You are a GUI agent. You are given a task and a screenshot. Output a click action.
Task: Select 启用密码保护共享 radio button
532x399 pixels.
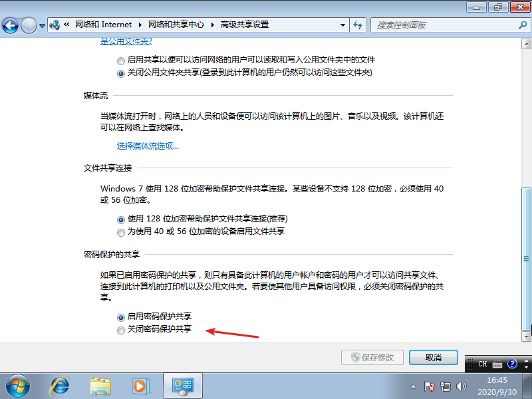click(120, 317)
